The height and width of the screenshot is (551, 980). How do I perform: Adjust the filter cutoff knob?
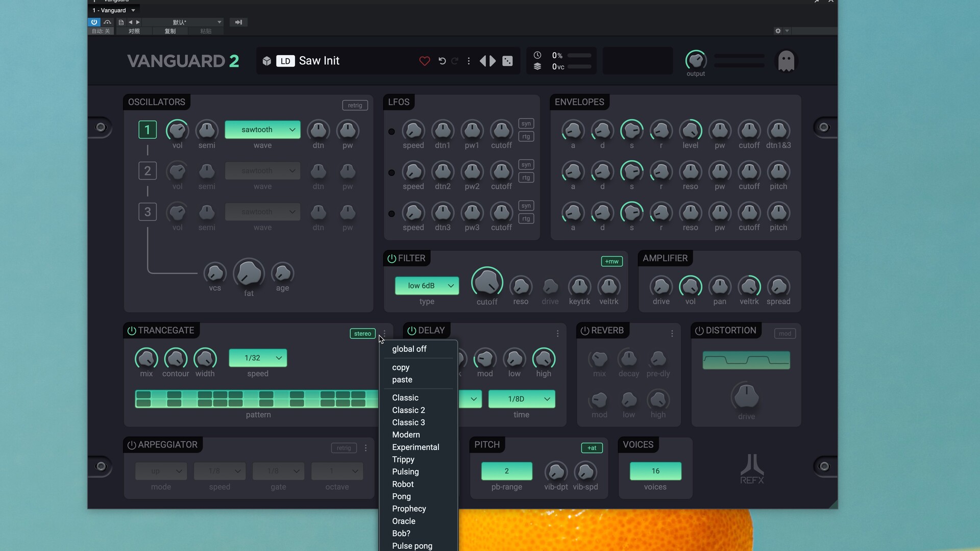click(x=487, y=282)
